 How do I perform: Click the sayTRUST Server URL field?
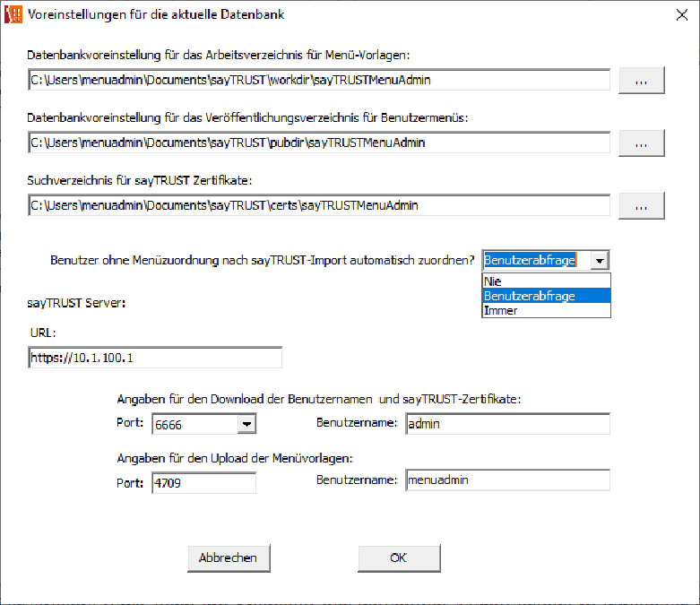[155, 358]
